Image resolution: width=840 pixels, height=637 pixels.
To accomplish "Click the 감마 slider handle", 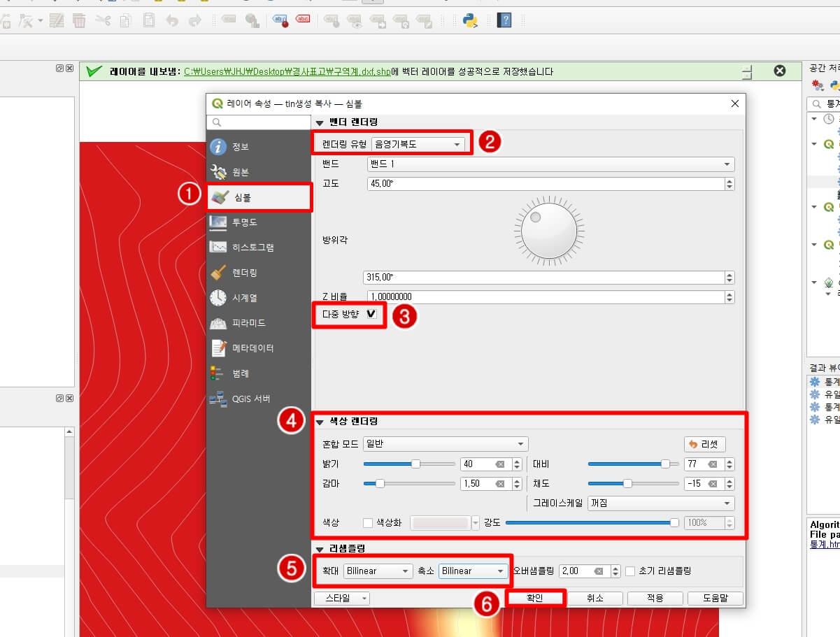I will point(380,483).
